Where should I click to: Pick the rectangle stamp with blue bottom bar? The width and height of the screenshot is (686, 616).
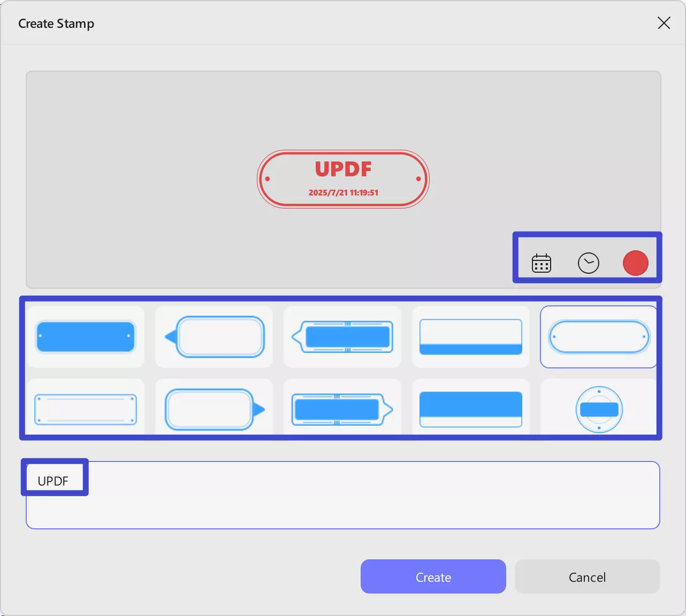coord(471,337)
